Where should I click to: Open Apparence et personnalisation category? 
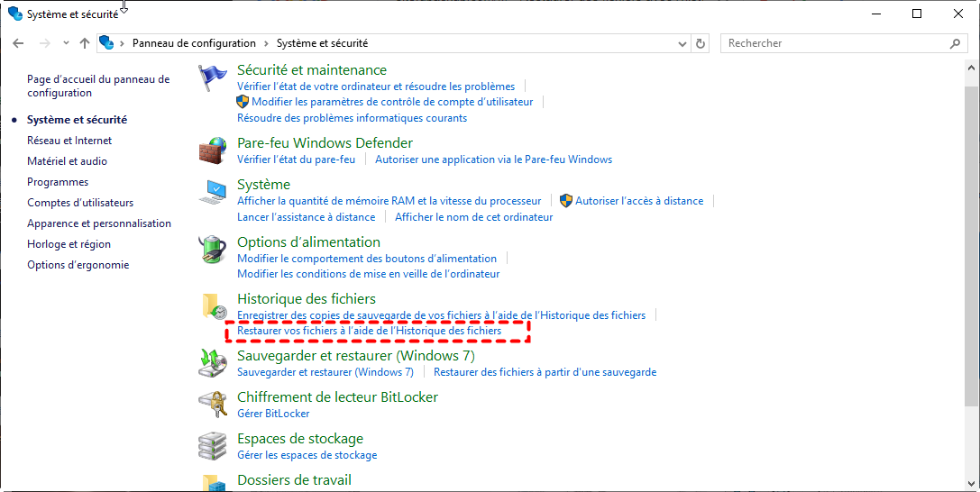[99, 223]
